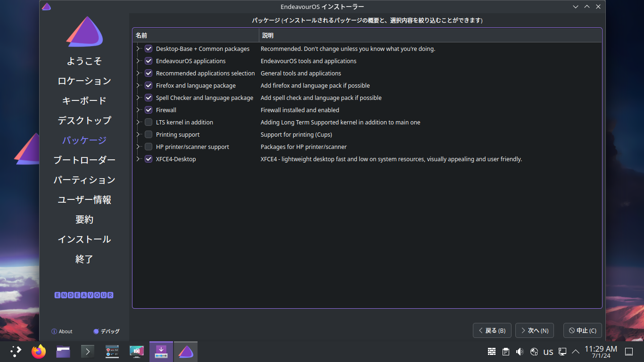
Task: Open the firewall tray icon
Action: [492, 352]
